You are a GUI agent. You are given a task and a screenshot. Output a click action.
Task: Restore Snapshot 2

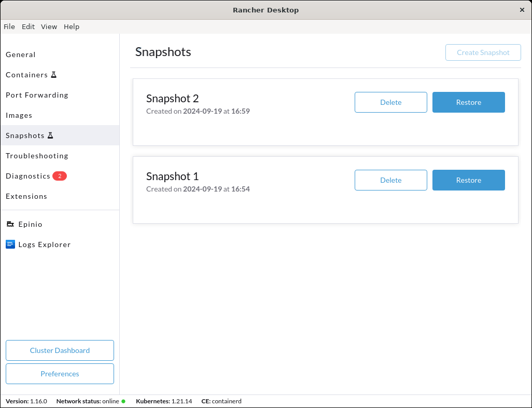pos(468,102)
